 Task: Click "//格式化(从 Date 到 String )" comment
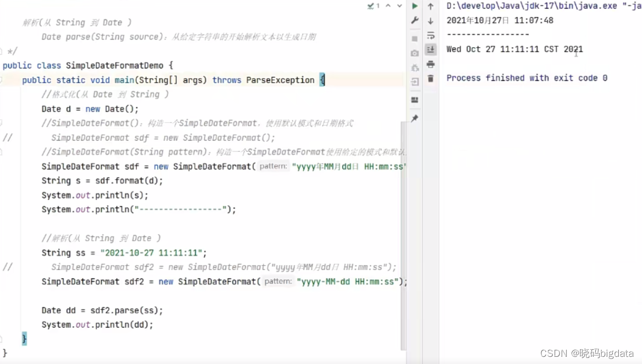point(105,95)
